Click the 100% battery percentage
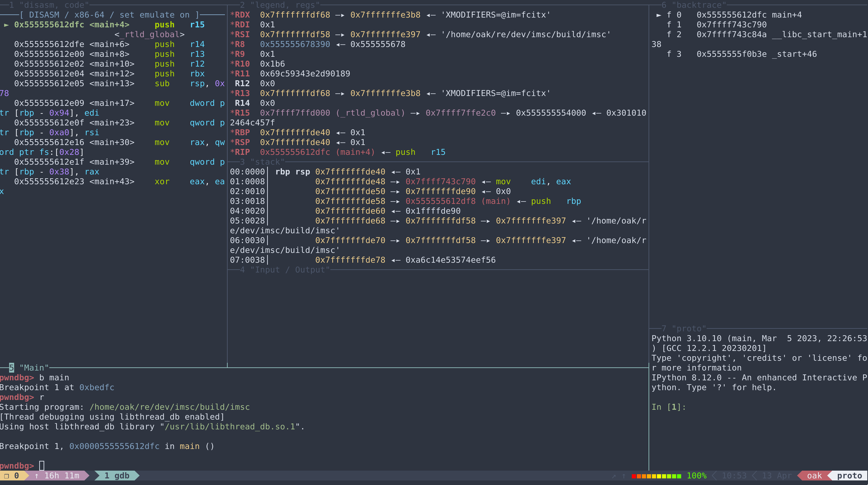 696,476
